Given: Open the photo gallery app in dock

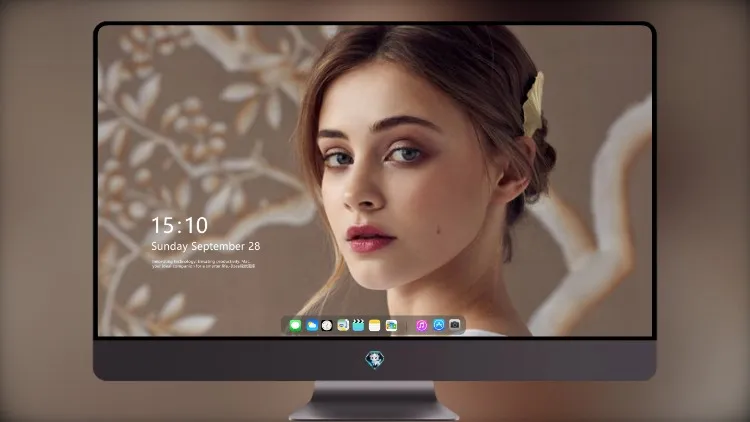Looking at the screenshot, I should coord(391,325).
